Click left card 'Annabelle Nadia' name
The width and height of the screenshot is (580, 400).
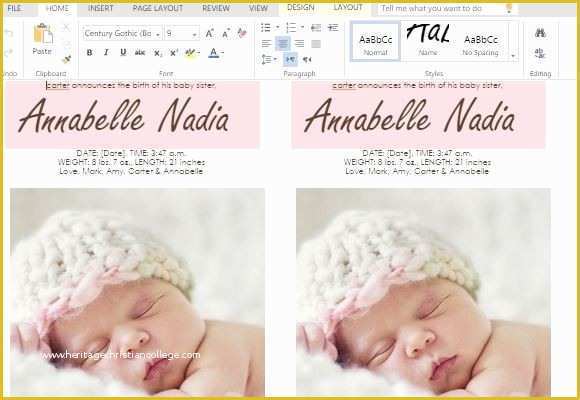coord(124,116)
